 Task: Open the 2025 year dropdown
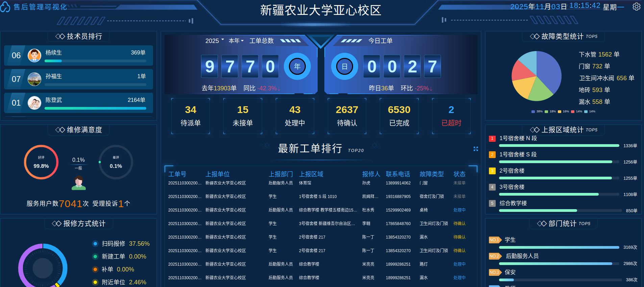(x=215, y=41)
